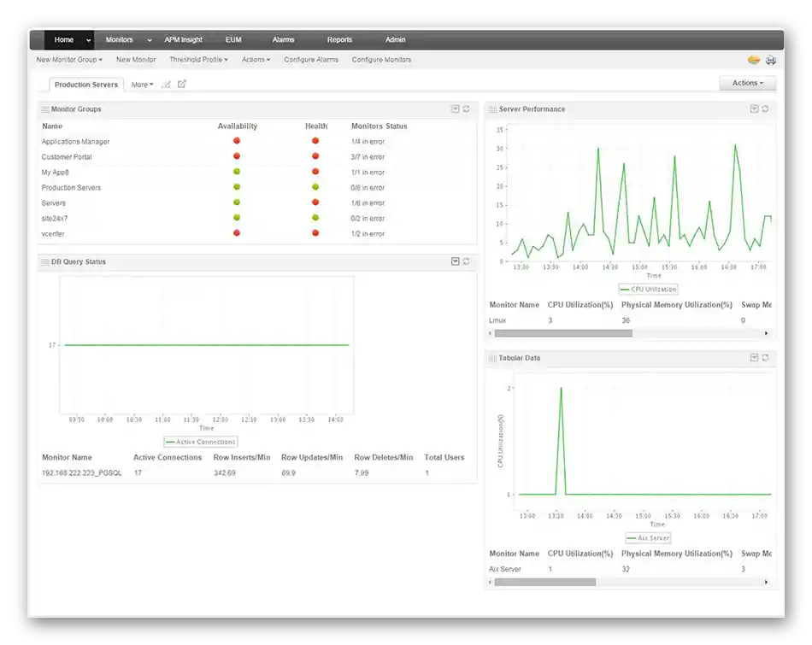Viewport: 812px width, 645px height.
Task: Click '3/7 in error' status text
Action: (x=368, y=157)
